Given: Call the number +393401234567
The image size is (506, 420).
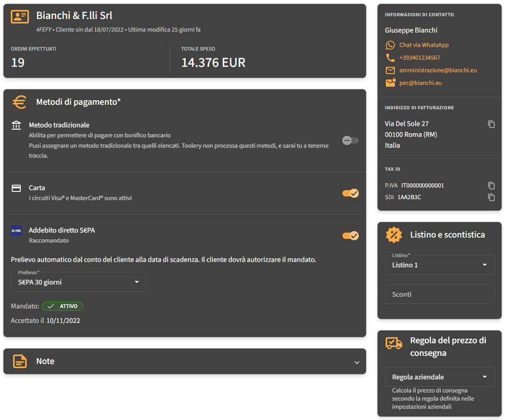Looking at the screenshot, I should [x=420, y=58].
